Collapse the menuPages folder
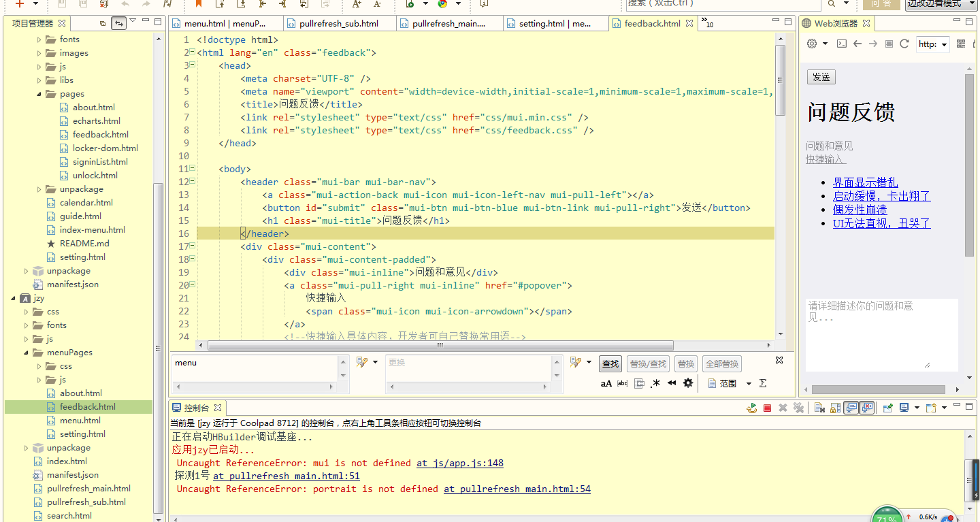This screenshot has width=980, height=522. [26, 353]
